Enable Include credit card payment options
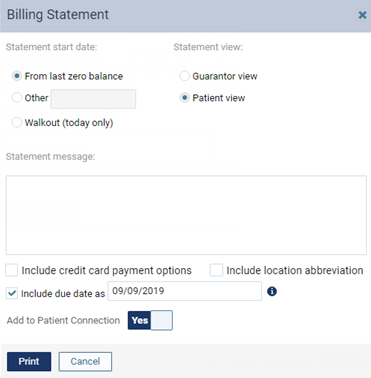The image size is (371, 378). coord(12,270)
